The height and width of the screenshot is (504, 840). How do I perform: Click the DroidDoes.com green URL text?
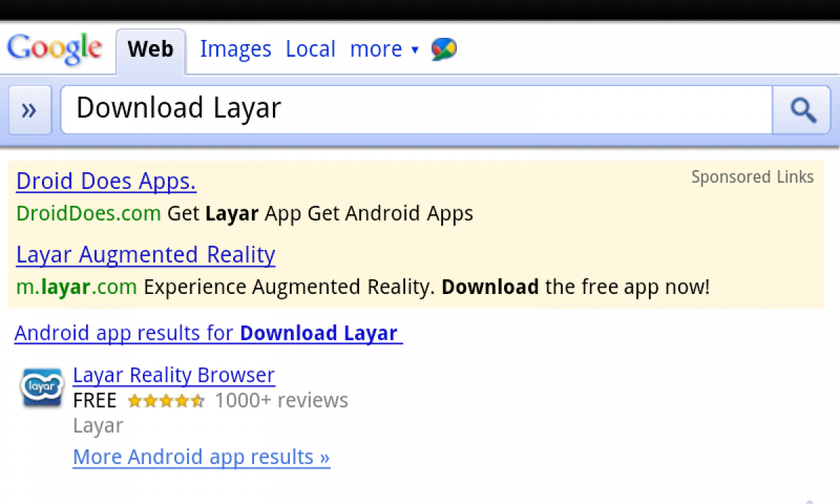88,213
